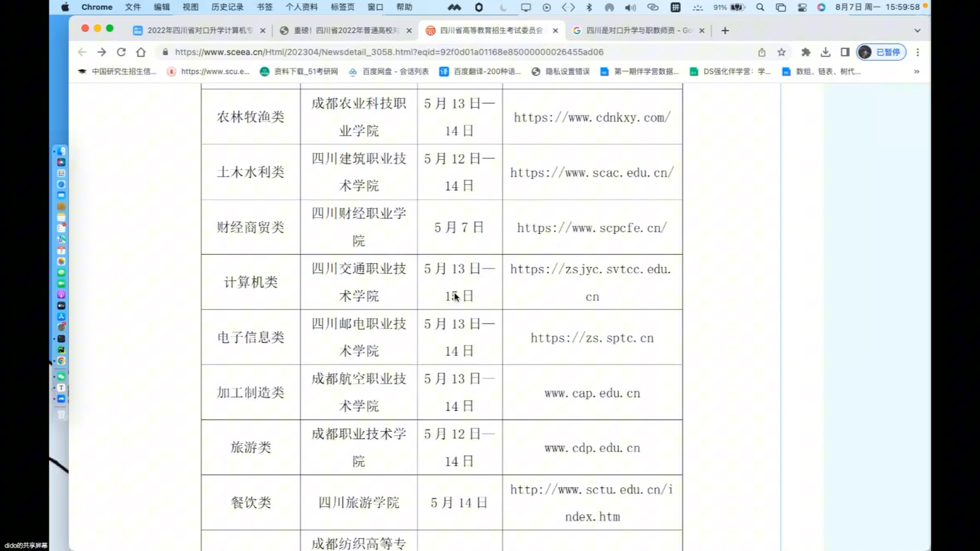
Task: Click the share icon in the address bar
Action: pyautogui.click(x=761, y=52)
